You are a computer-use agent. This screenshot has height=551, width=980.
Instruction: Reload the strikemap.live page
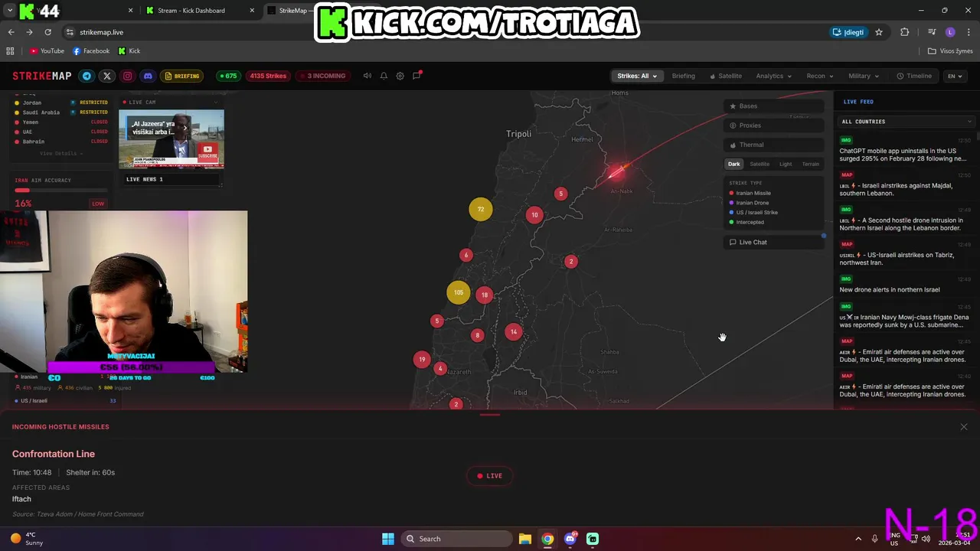pyautogui.click(x=47, y=32)
